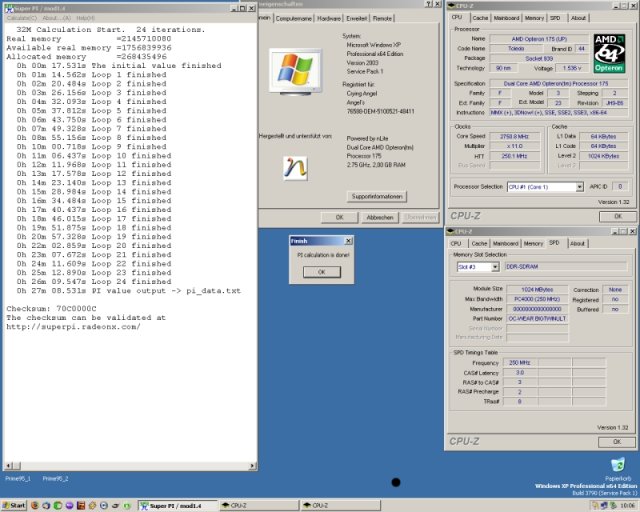Image resolution: width=640 pixels, height=512 pixels.
Task: Click the Super PI scrollbar left arrow
Action: [7, 465]
